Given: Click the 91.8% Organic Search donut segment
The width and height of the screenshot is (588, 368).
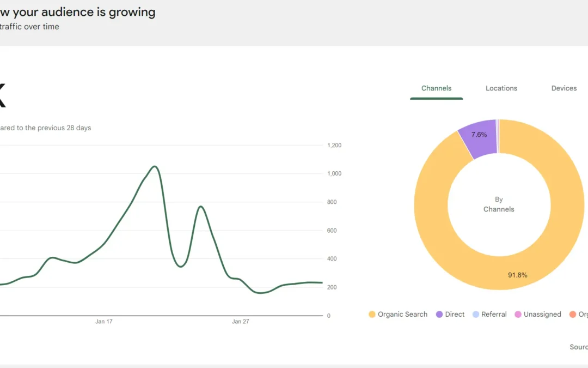Looking at the screenshot, I should tap(517, 275).
